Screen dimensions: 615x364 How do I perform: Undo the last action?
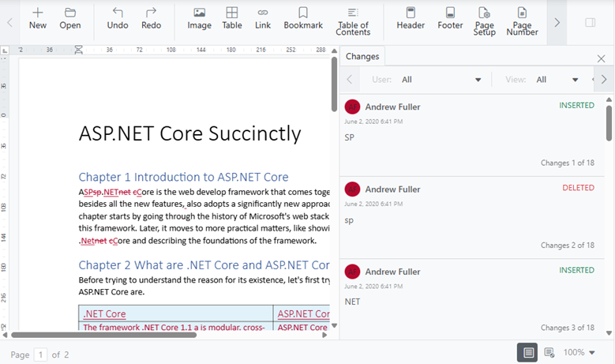(118, 18)
